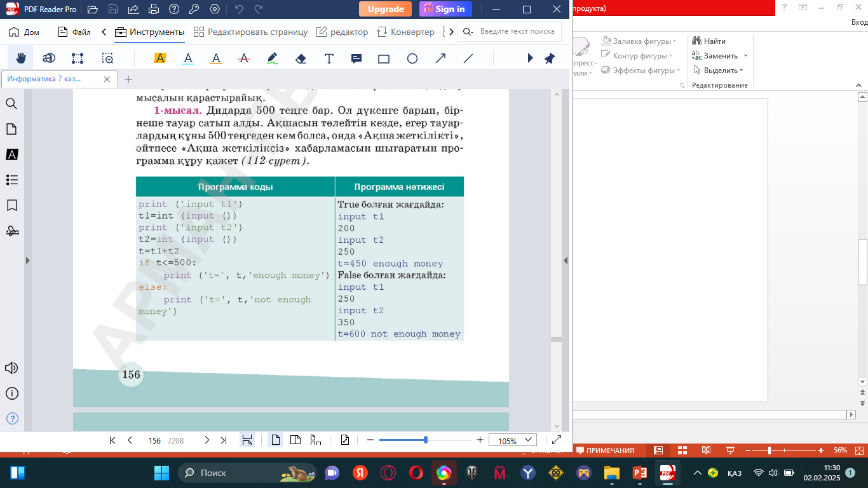Select the Arrow drawing tool
868x488 pixels.
click(x=440, y=58)
